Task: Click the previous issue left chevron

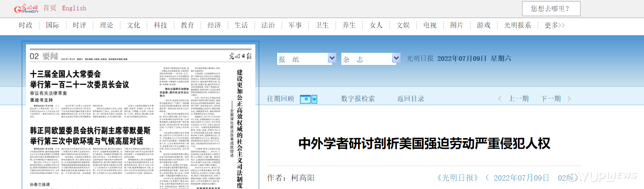Action: pos(500,99)
